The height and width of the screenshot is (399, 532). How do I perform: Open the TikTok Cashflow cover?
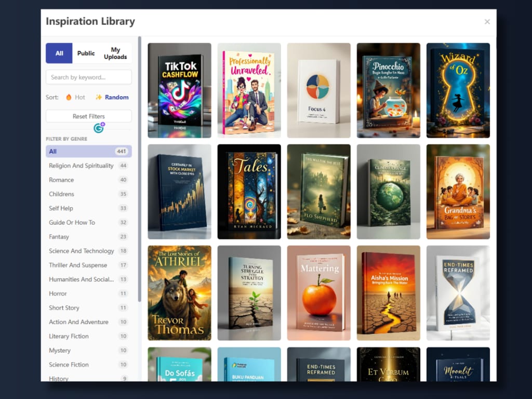tap(179, 90)
